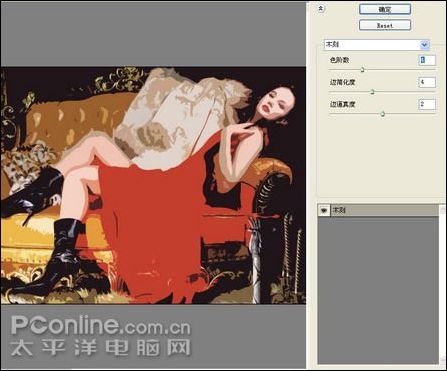447x371 pixels.
Task: Click the Reset button
Action: pyautogui.click(x=385, y=25)
